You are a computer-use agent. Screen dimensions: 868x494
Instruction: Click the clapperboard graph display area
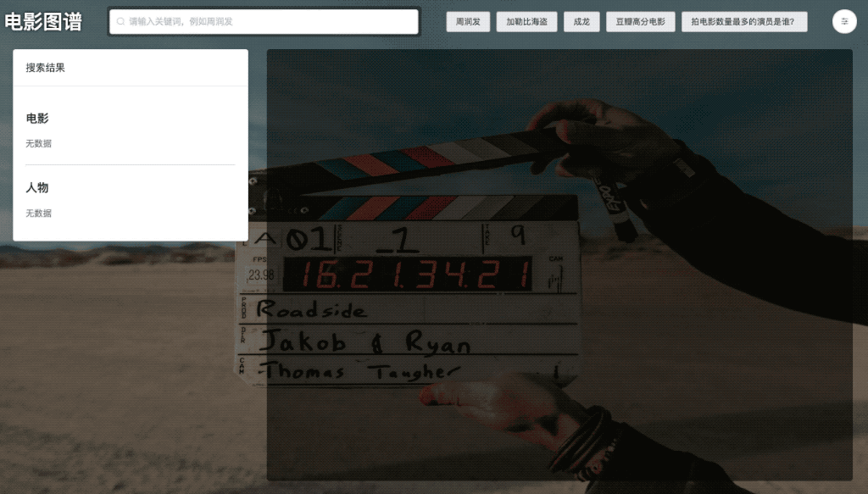559,265
